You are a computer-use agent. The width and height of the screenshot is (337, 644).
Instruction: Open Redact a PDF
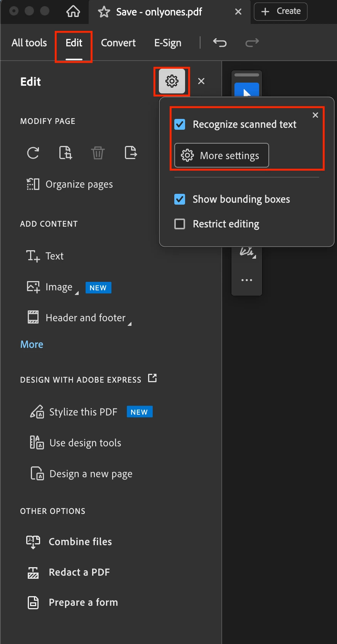tap(68, 572)
